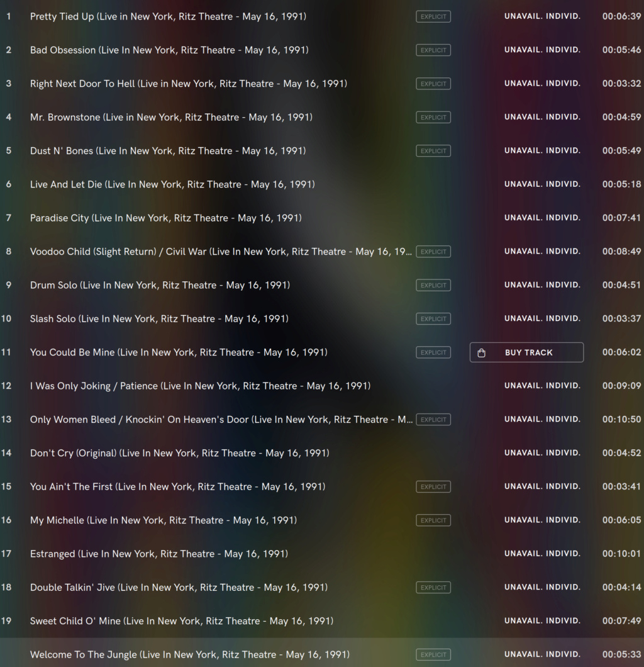Click the Explicit badge on Pretty Tied Up

click(433, 16)
